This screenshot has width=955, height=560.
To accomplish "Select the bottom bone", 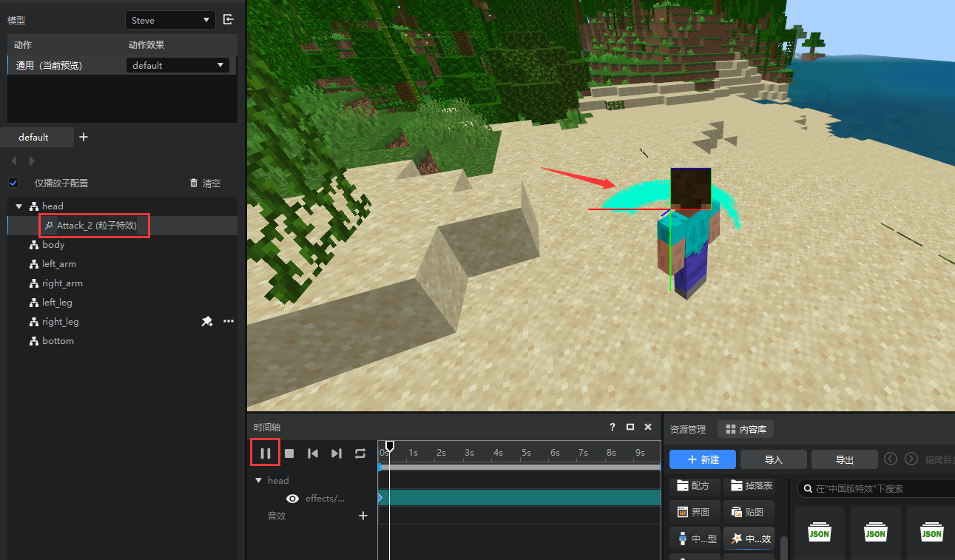I will (58, 340).
